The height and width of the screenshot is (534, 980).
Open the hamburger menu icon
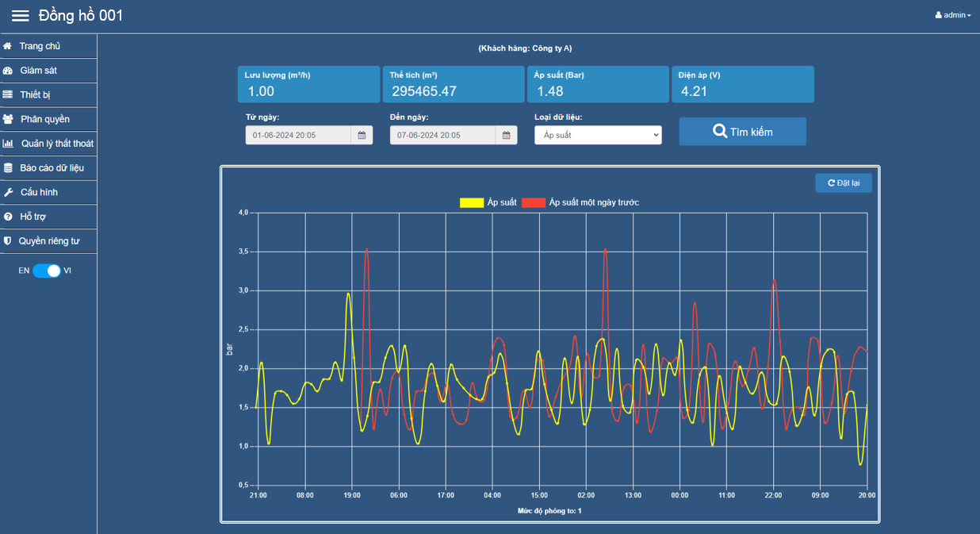[x=20, y=16]
